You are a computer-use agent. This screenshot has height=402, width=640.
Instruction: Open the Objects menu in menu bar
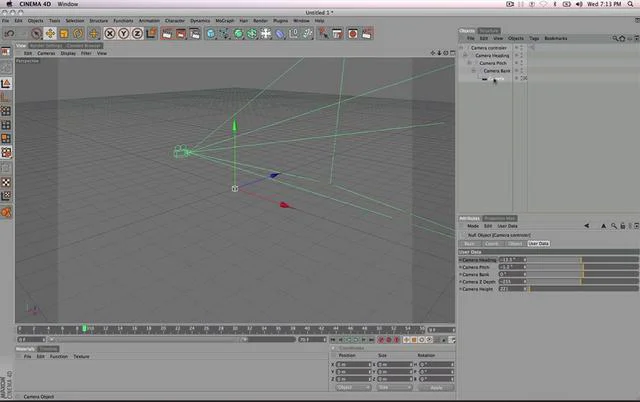pyautogui.click(x=36, y=20)
